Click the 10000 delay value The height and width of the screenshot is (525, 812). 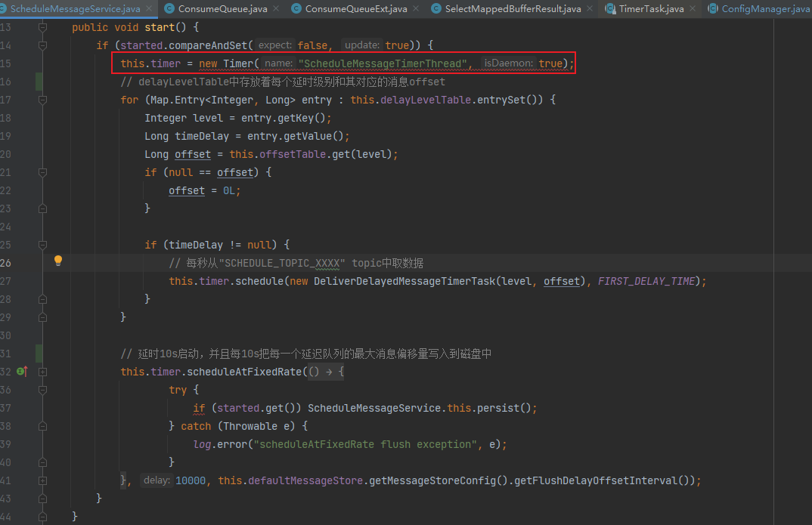click(190, 480)
